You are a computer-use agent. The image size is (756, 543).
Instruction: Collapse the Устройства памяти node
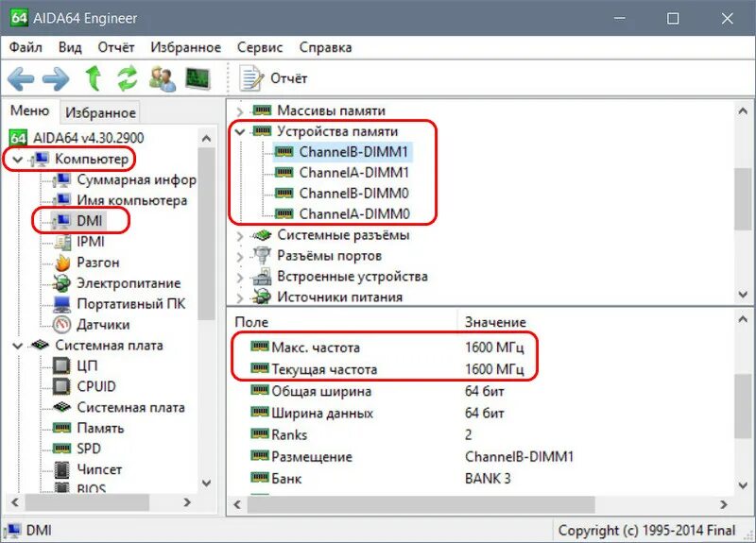tap(240, 131)
